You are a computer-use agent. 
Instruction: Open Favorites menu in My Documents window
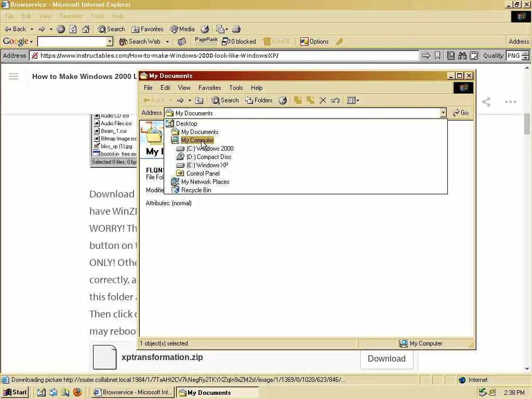click(210, 88)
